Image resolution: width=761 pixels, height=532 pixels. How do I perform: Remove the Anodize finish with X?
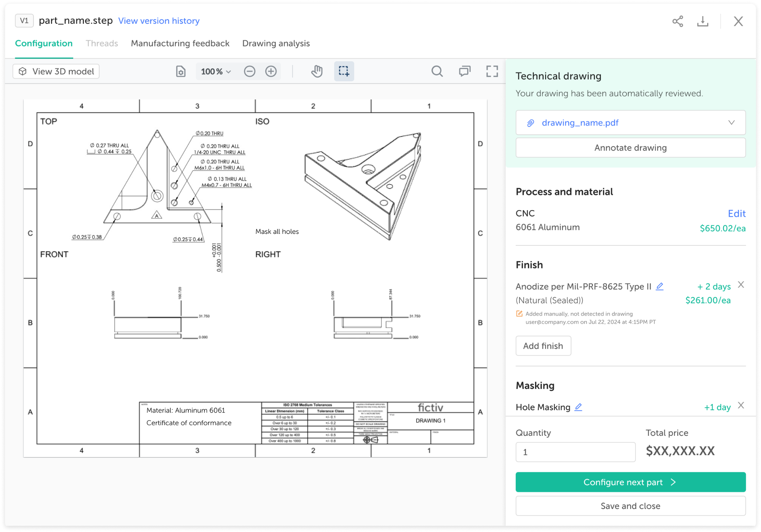pyautogui.click(x=741, y=285)
